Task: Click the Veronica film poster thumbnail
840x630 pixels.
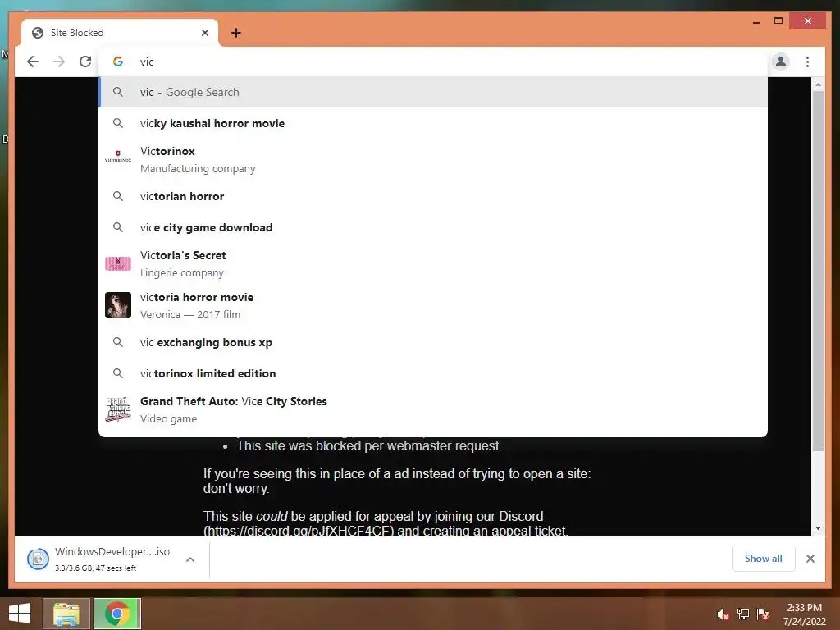Action: point(118,305)
